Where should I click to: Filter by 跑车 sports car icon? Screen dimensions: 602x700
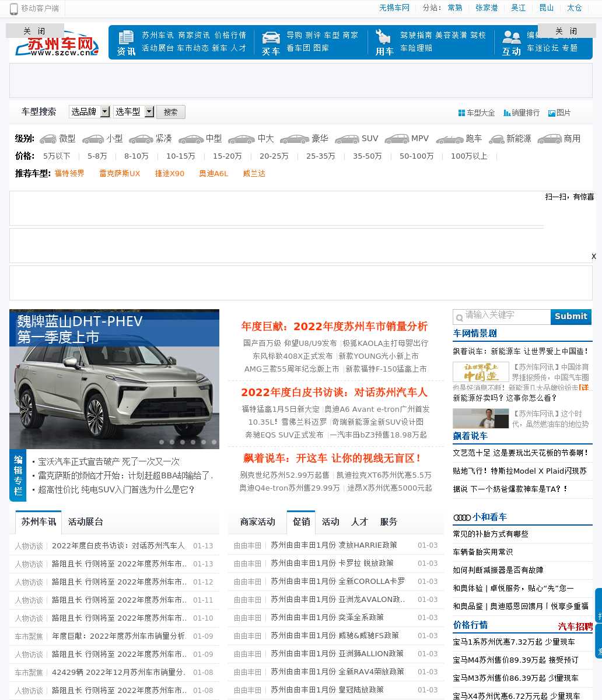click(449, 139)
